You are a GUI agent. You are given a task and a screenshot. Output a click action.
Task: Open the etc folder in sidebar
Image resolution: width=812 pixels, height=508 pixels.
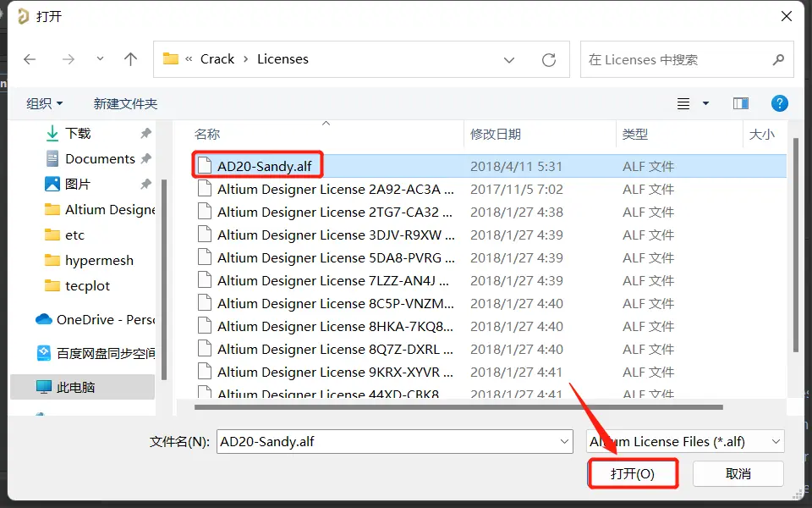[74, 235]
